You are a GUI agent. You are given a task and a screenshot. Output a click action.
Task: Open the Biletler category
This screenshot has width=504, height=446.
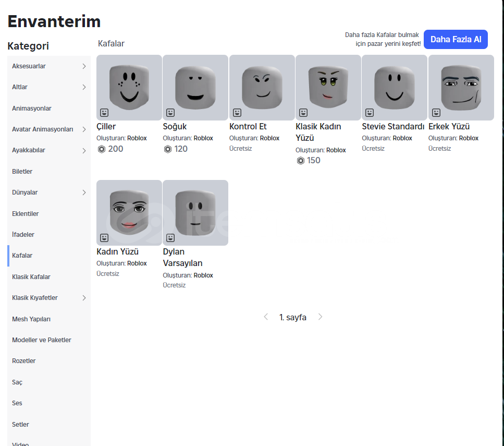point(49,172)
